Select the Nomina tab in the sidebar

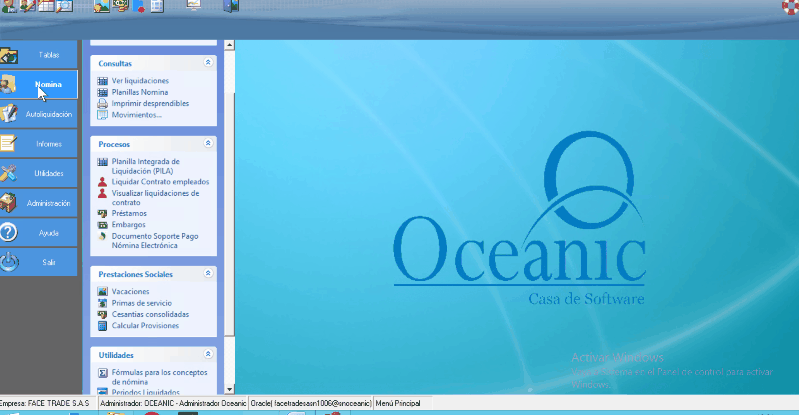[x=39, y=85]
